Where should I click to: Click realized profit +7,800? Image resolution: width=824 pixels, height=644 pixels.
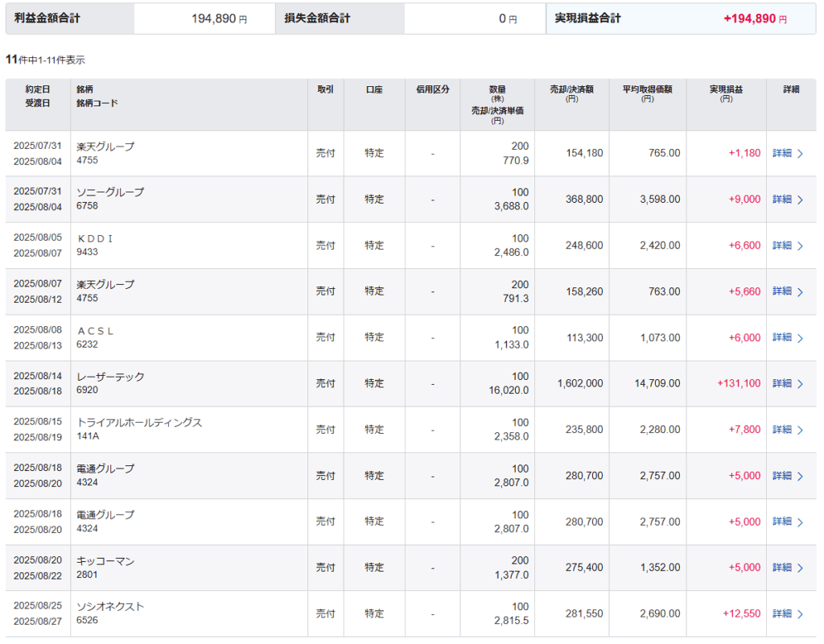pos(744,430)
